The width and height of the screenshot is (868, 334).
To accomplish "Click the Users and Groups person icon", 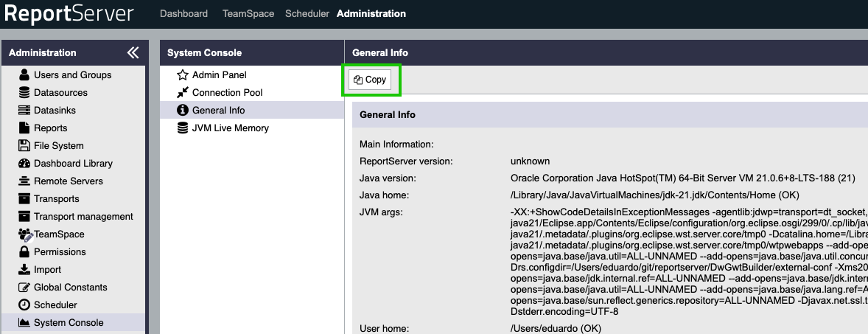I will tap(24, 74).
